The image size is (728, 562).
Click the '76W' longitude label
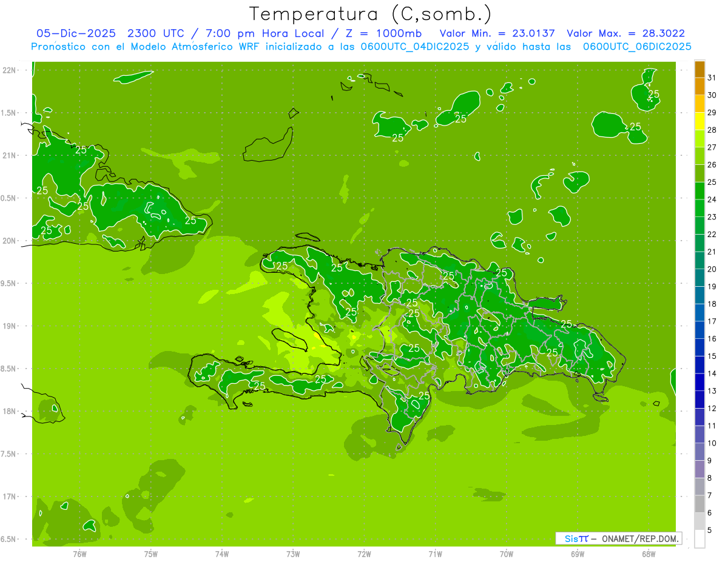click(79, 554)
